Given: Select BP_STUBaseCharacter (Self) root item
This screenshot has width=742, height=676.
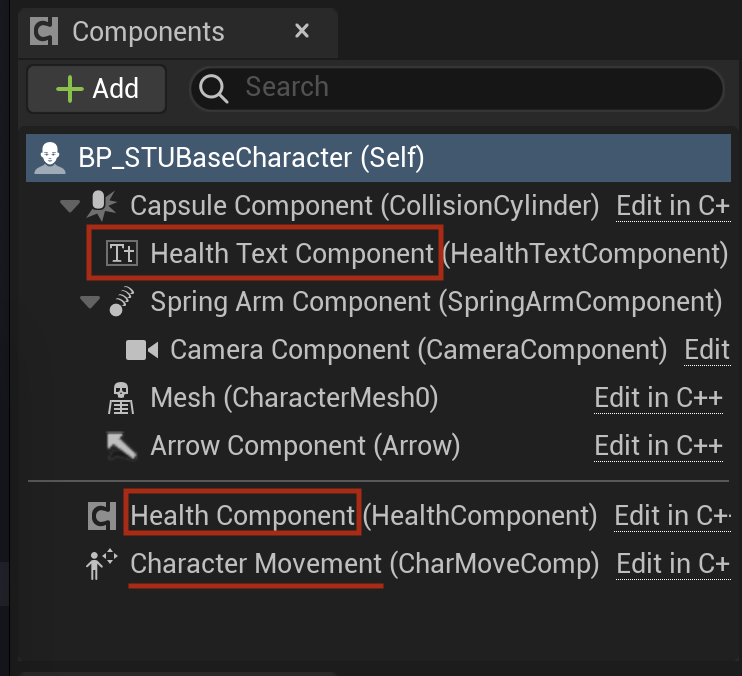Looking at the screenshot, I should [379, 158].
